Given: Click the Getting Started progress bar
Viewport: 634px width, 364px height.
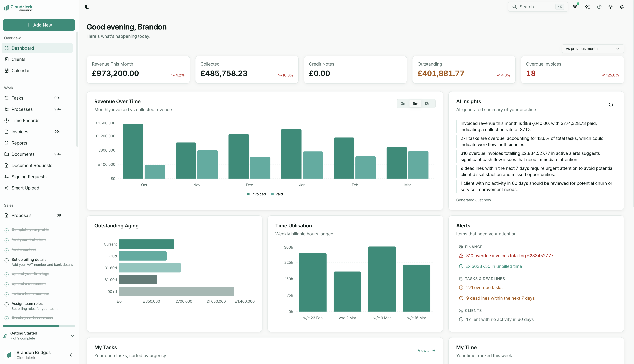Looking at the screenshot, I should (x=39, y=326).
